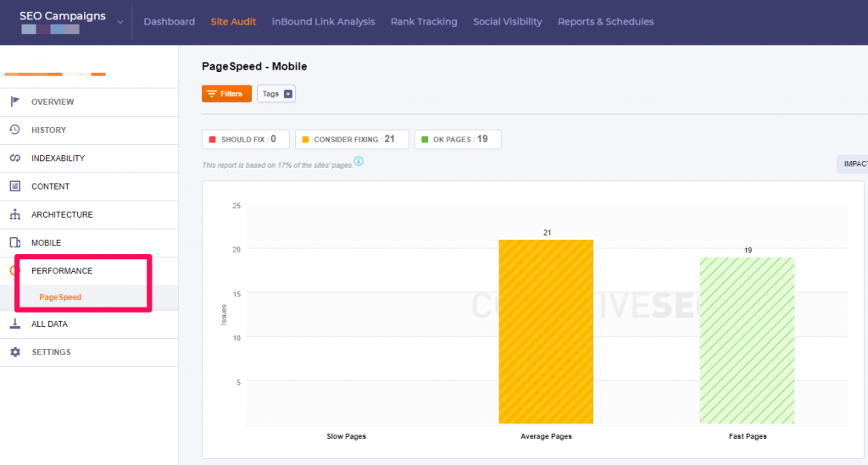Click the Settings gear icon
Viewport: 868px width, 465px height.
click(15, 352)
